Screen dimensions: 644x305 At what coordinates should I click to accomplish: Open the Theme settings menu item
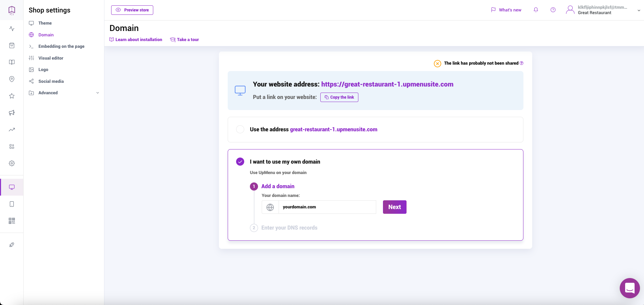(x=45, y=23)
